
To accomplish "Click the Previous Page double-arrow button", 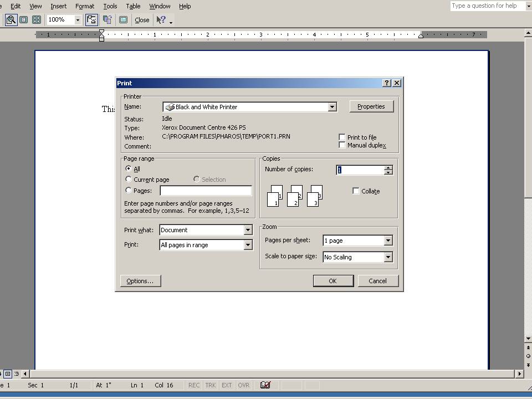I will pyautogui.click(x=528, y=347).
